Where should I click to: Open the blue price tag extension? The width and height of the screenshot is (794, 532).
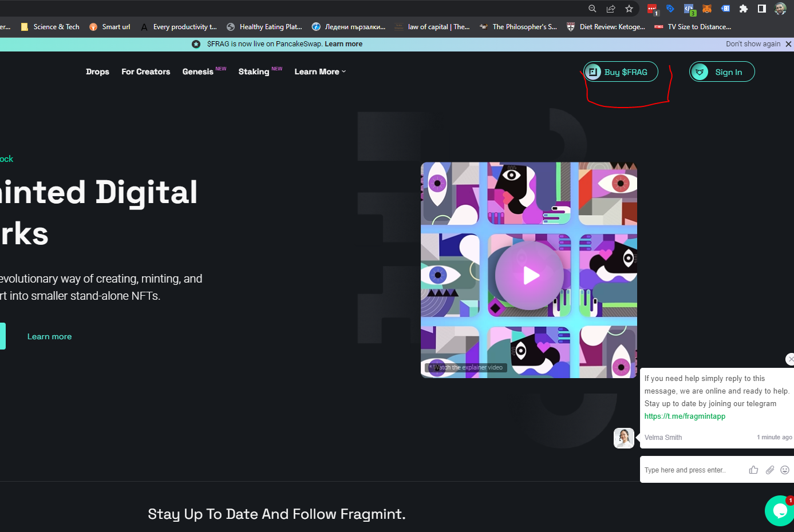coord(670,9)
